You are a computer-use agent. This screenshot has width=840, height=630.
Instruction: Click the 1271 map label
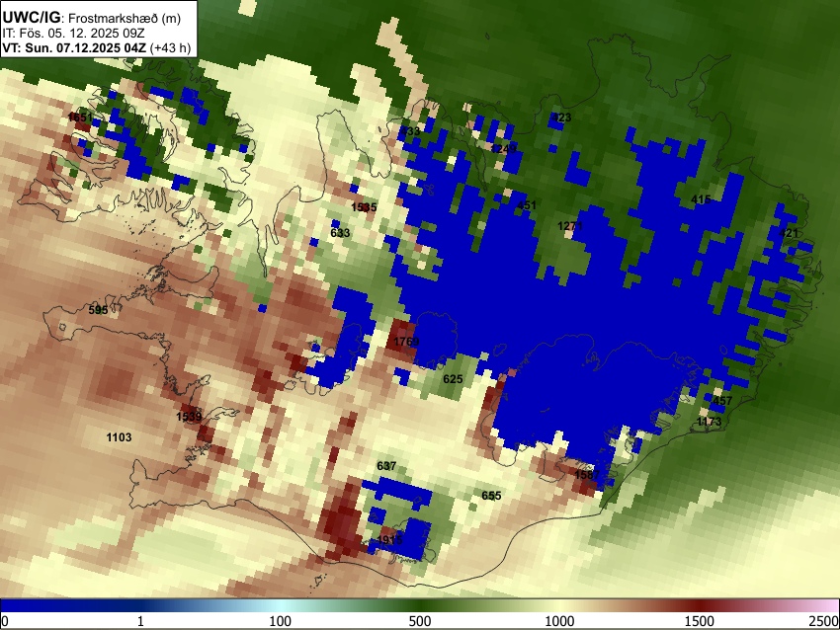click(570, 226)
